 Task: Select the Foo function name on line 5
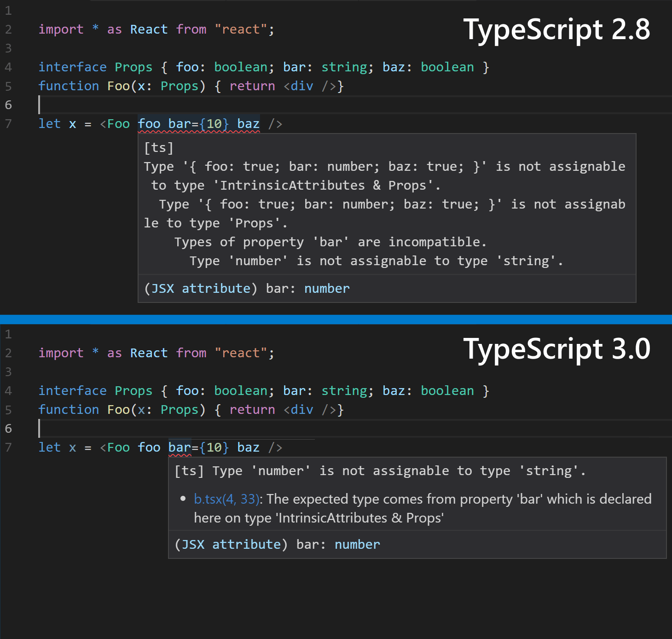pyautogui.click(x=118, y=86)
